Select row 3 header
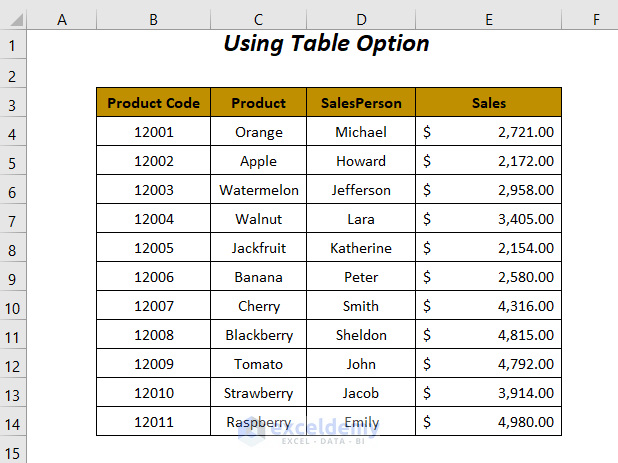The image size is (618, 463). coord(13,103)
